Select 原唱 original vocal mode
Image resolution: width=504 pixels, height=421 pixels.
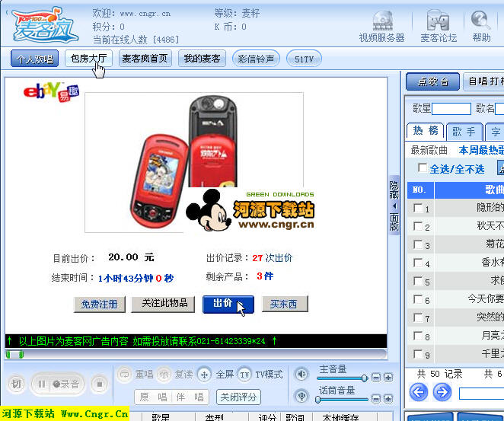coord(153,397)
